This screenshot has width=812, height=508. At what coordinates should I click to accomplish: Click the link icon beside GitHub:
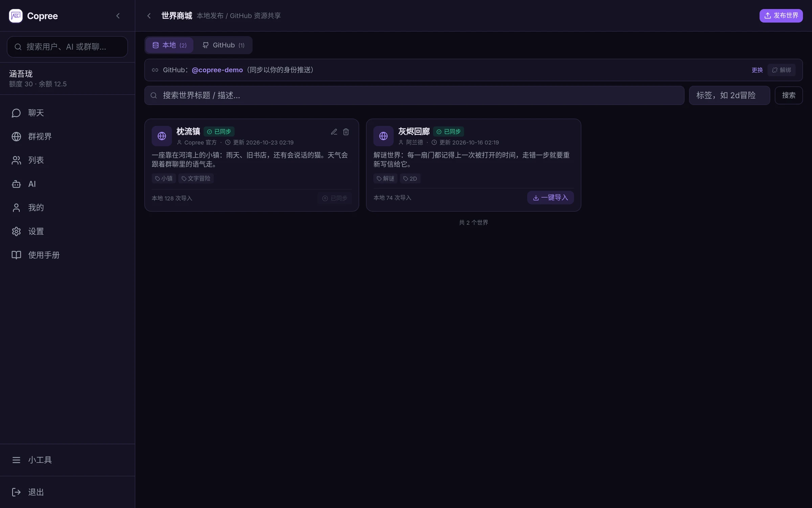[x=155, y=70]
